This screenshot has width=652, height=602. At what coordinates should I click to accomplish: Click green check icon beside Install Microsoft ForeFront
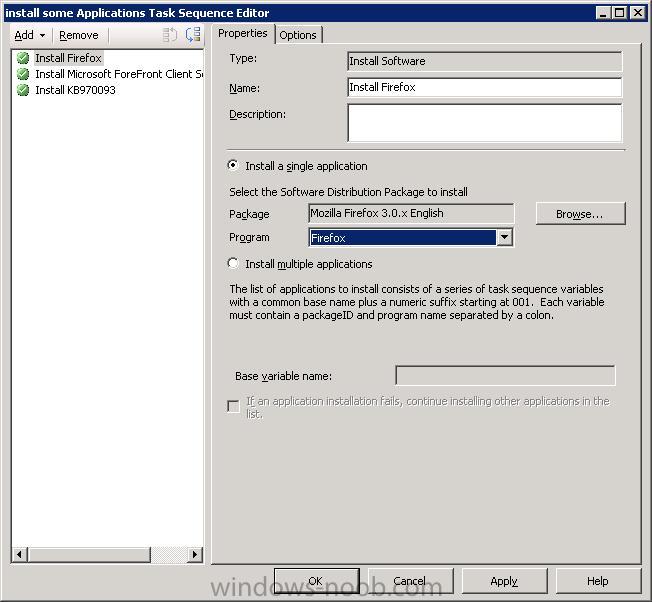coord(23,74)
